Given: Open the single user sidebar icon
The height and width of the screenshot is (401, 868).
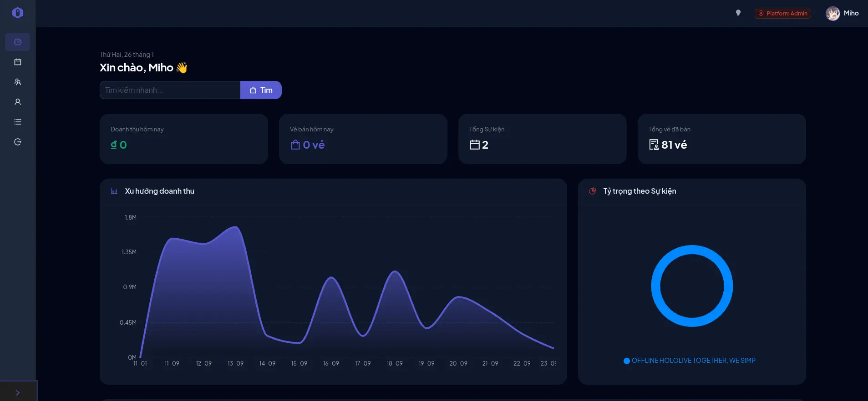Looking at the screenshot, I should tap(18, 102).
